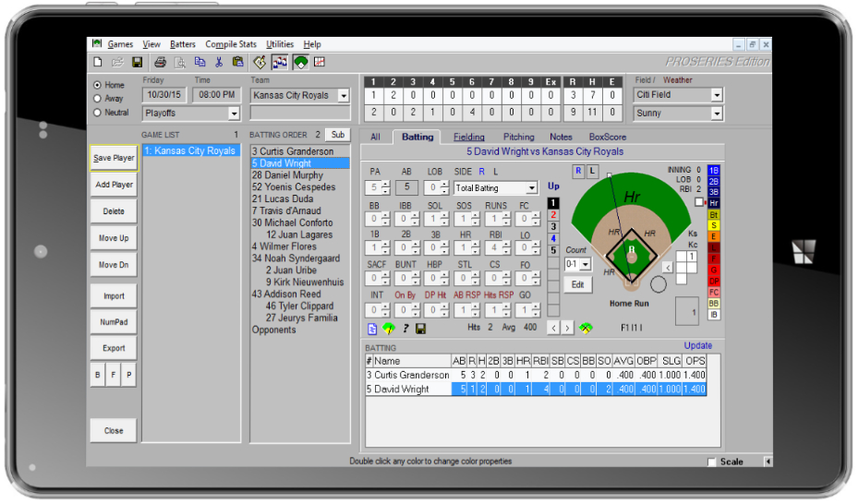This screenshot has width=859, height=504.
Task: Switch to the Fielding tab
Action: pos(469,138)
